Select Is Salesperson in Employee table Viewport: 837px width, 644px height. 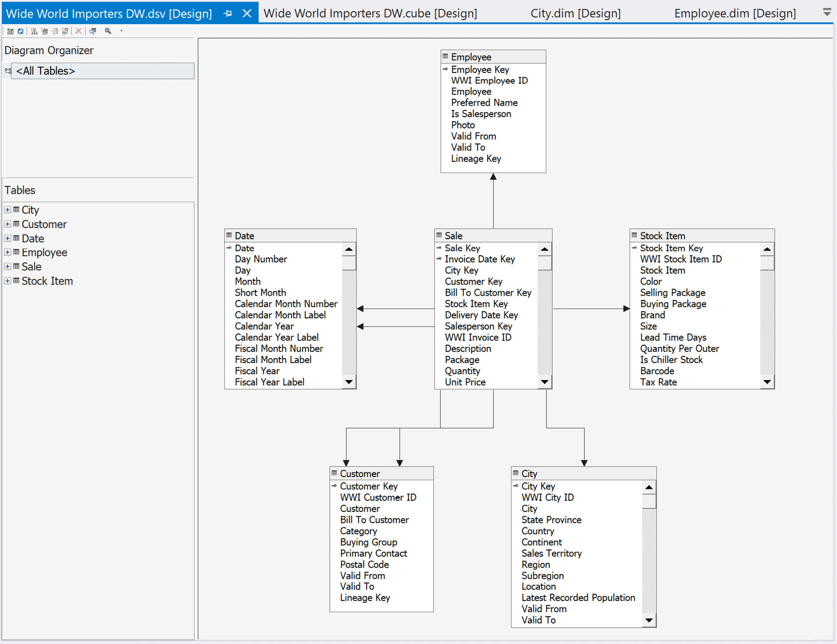click(x=481, y=114)
